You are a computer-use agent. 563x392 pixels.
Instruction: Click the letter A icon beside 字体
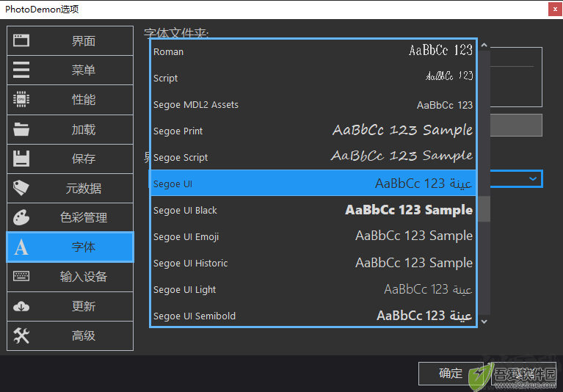coord(21,247)
